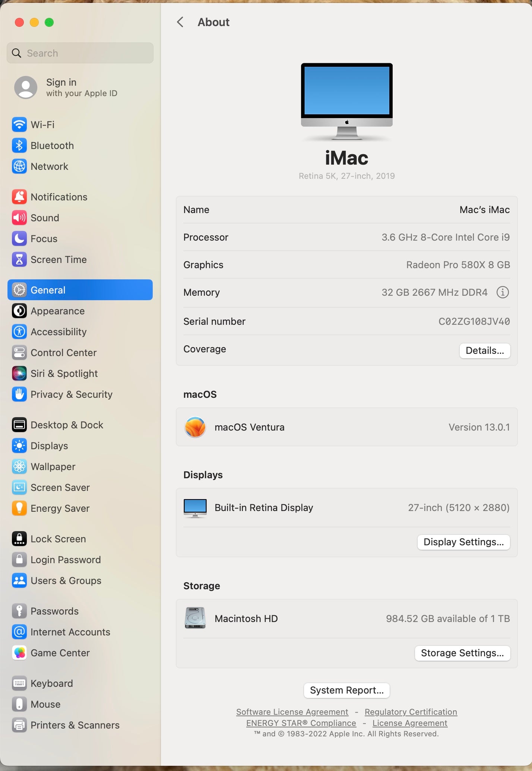Select the Desktop & Dock icon
Viewport: 532px width, 771px height.
[x=19, y=425]
